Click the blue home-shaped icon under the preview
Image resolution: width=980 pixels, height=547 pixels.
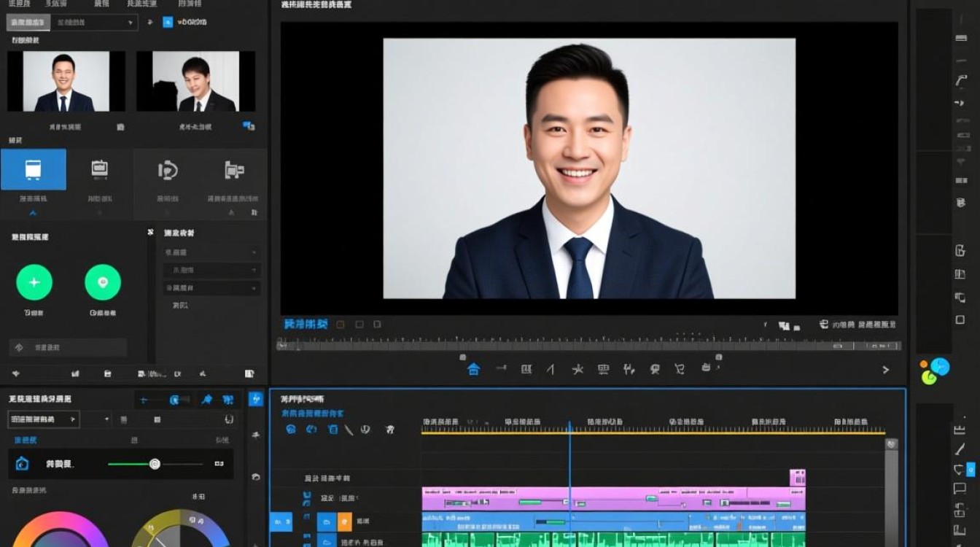pos(473,369)
